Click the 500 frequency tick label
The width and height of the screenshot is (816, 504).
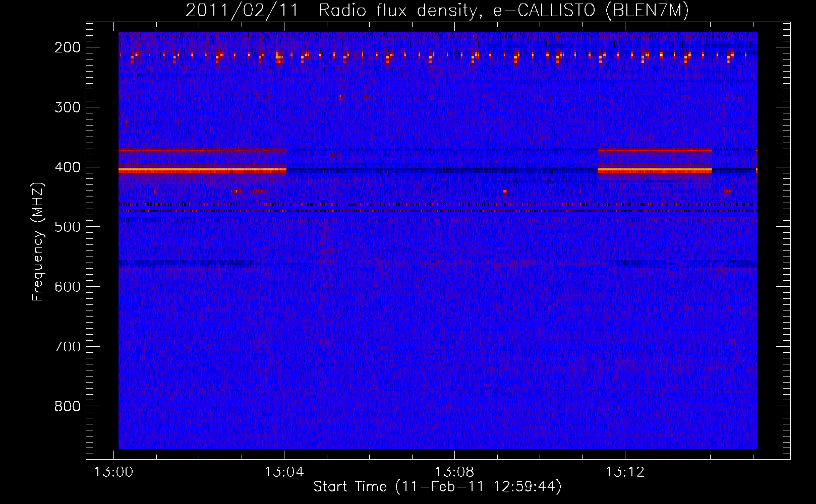pyautogui.click(x=67, y=227)
